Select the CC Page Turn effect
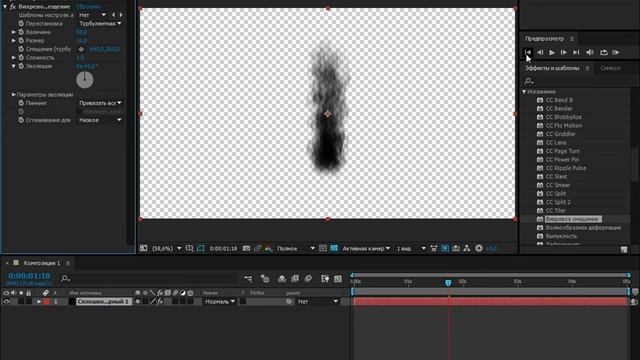Screen dimensions: 640x360 [562, 151]
